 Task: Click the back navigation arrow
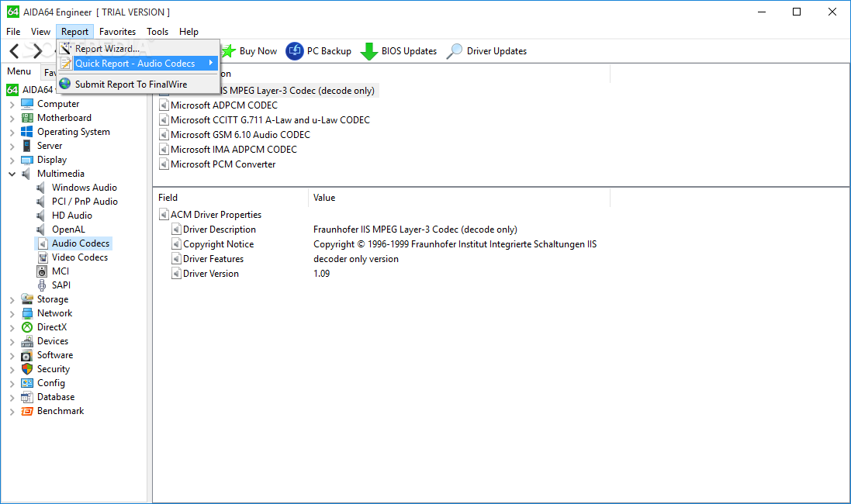pos(15,51)
